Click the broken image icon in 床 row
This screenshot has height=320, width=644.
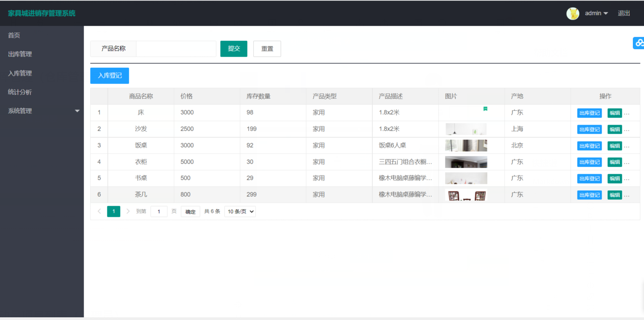pos(485,109)
